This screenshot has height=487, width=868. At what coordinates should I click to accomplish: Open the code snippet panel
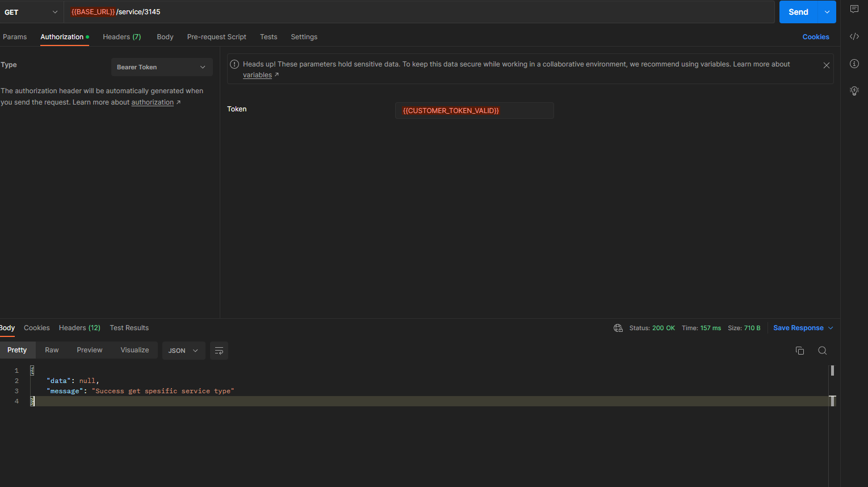pyautogui.click(x=854, y=36)
